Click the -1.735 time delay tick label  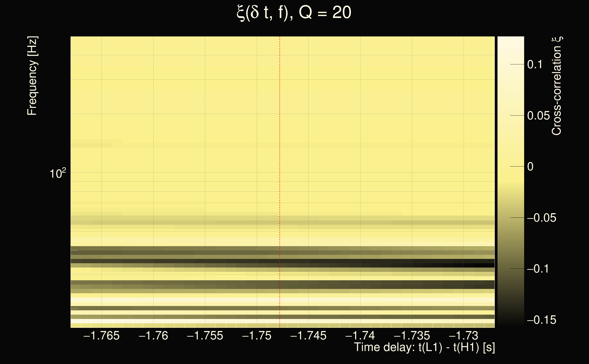pos(412,336)
